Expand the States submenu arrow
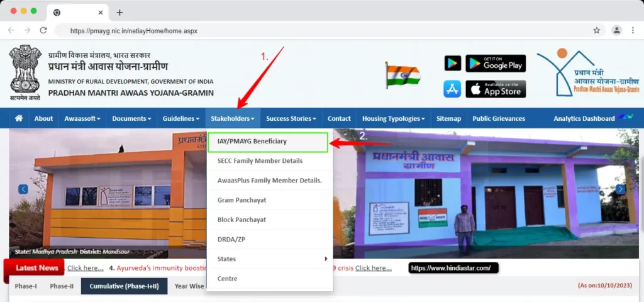Viewport: 644px width, 302px height. [326, 259]
